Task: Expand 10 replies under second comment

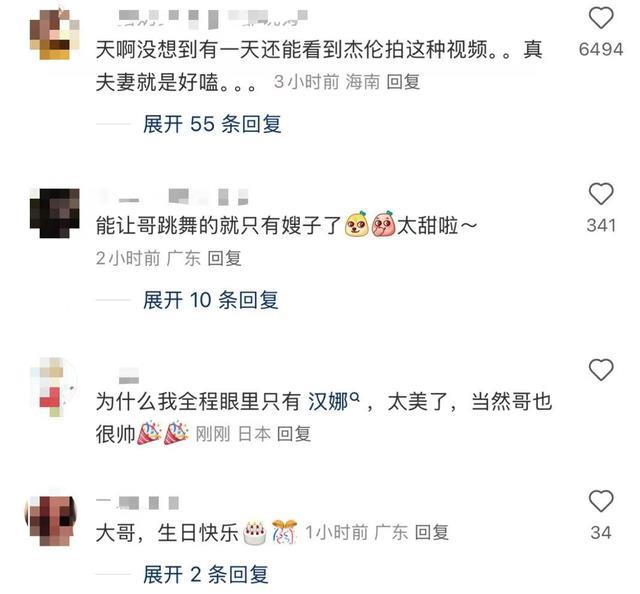Action: (x=211, y=300)
